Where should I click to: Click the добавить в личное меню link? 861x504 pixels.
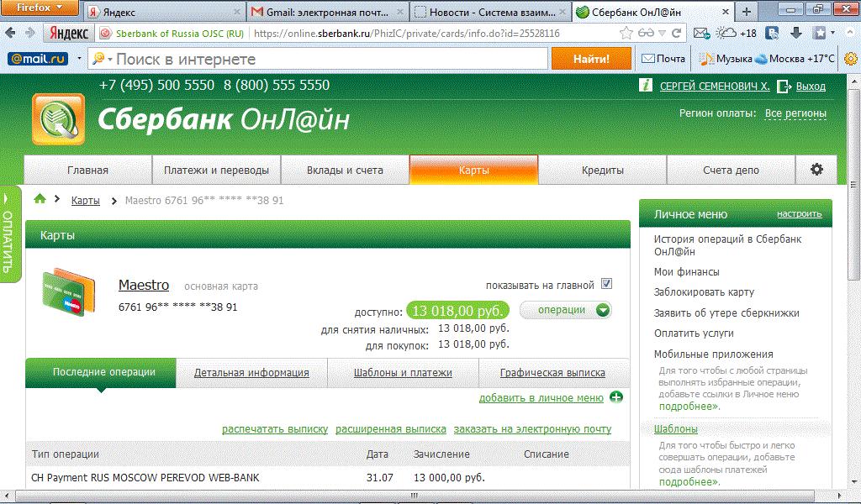(x=541, y=397)
